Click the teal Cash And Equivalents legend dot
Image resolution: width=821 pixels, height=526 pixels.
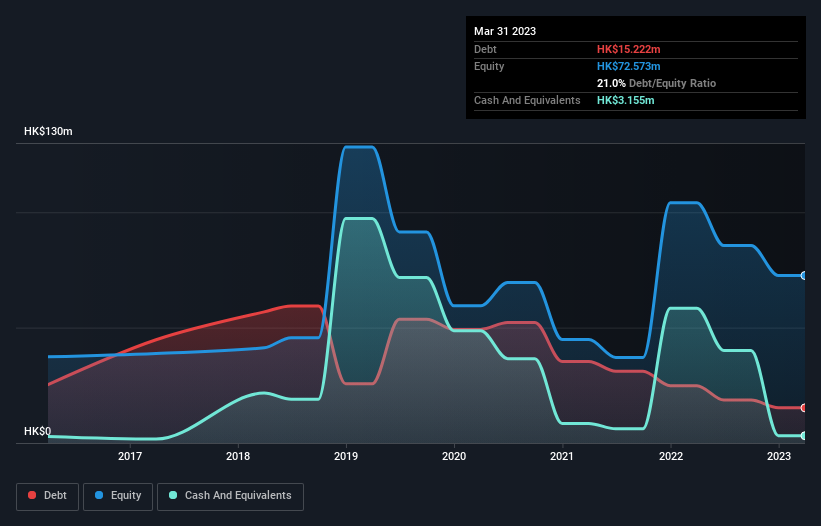point(173,495)
